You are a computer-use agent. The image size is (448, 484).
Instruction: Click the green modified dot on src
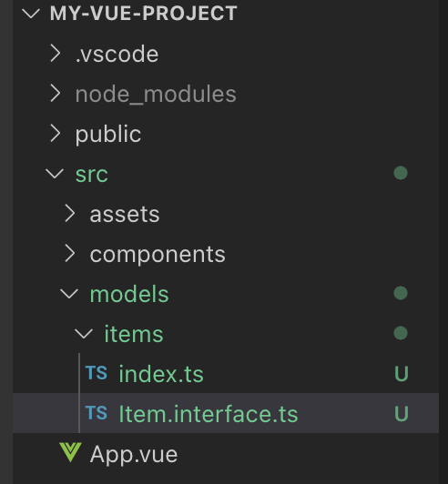[401, 173]
